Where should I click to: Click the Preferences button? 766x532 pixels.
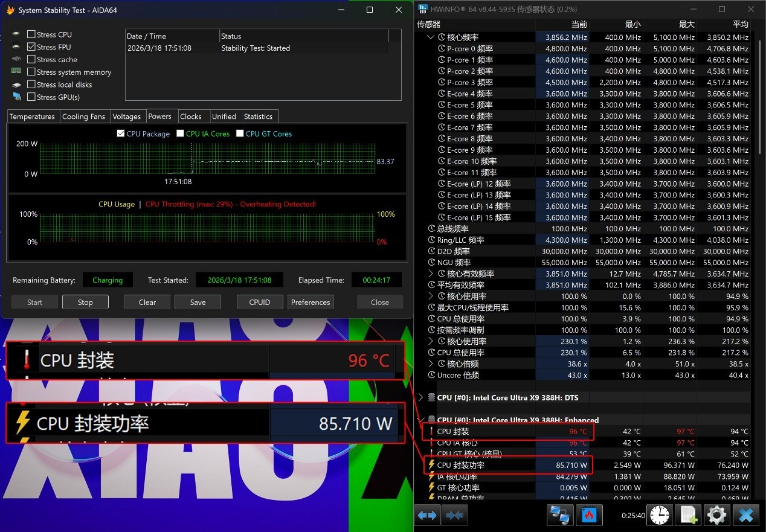pos(311,302)
